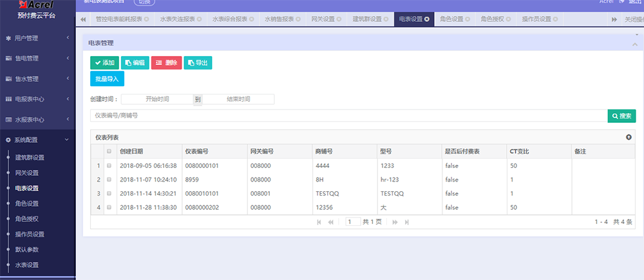Open 角色授权 in the sidebar
644x280 pixels.
(26, 219)
